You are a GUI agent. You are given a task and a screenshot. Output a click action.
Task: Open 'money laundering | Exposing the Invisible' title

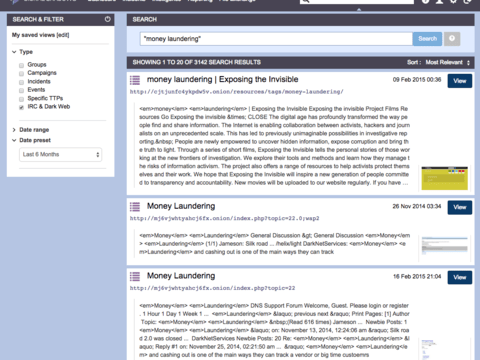223,79
